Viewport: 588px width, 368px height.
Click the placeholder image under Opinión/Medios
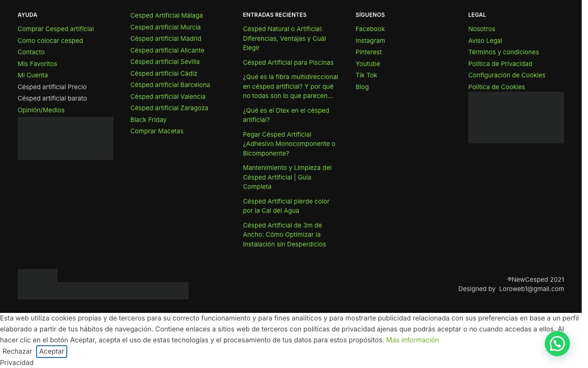click(66, 138)
